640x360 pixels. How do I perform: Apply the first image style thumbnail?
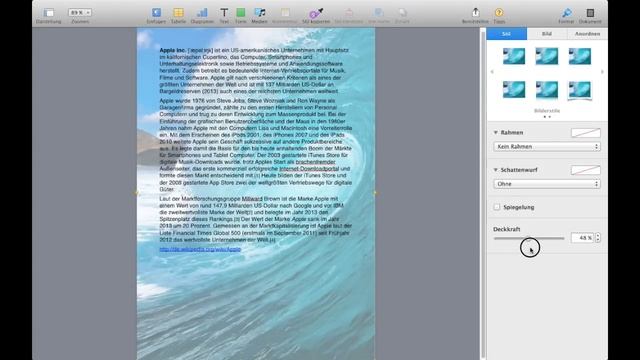pyautogui.click(x=514, y=56)
